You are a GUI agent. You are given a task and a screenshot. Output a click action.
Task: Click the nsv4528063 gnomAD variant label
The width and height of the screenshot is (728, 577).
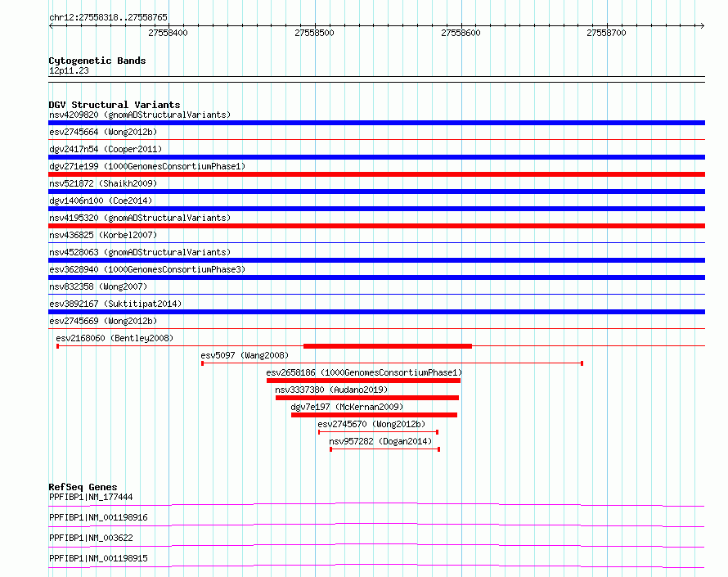[x=140, y=252]
